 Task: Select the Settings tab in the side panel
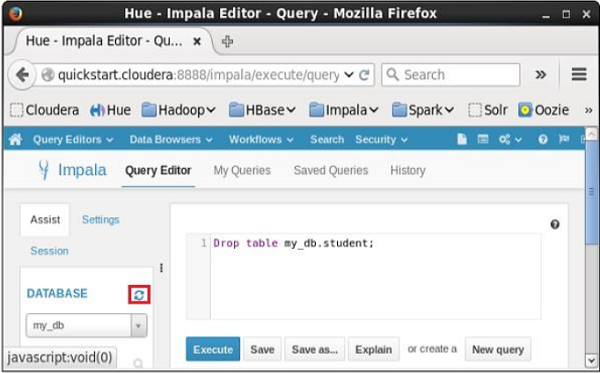pyautogui.click(x=101, y=220)
